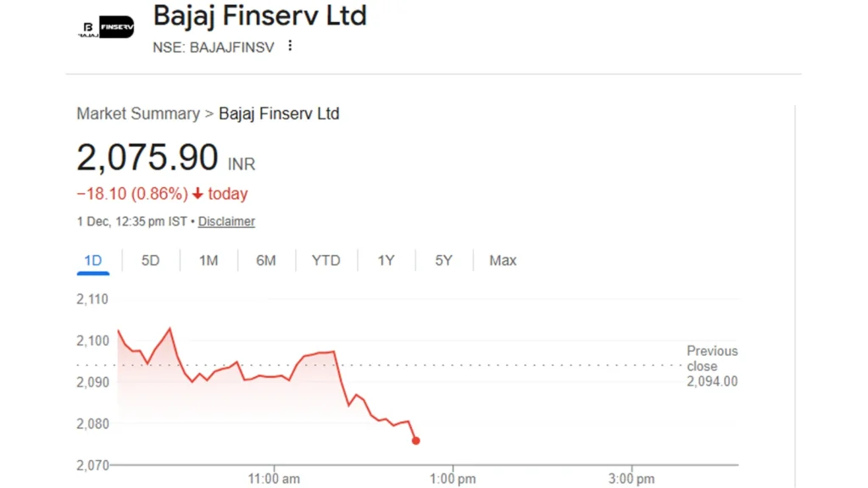Open the 6M price chart
868x488 pixels.
267,261
